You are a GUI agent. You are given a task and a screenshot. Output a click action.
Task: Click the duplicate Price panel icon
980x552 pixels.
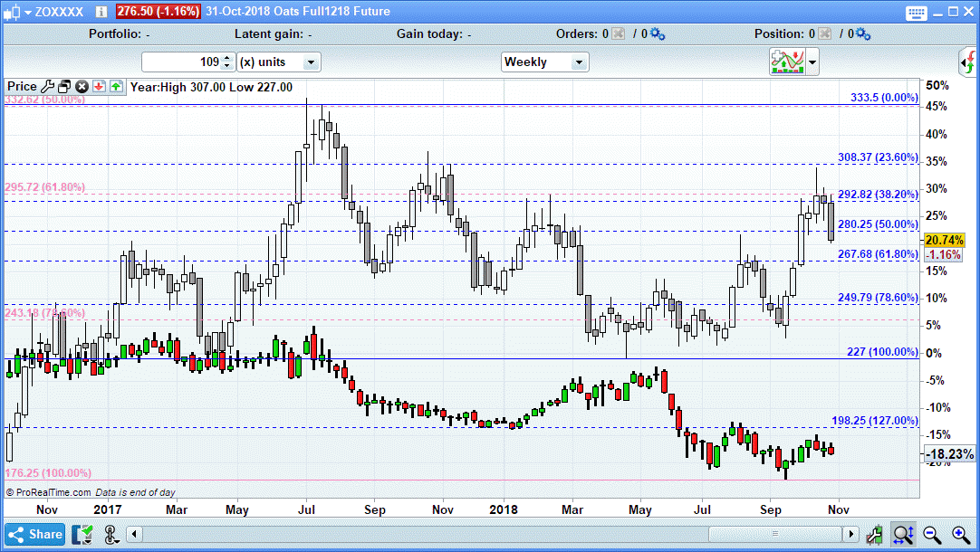(x=64, y=87)
